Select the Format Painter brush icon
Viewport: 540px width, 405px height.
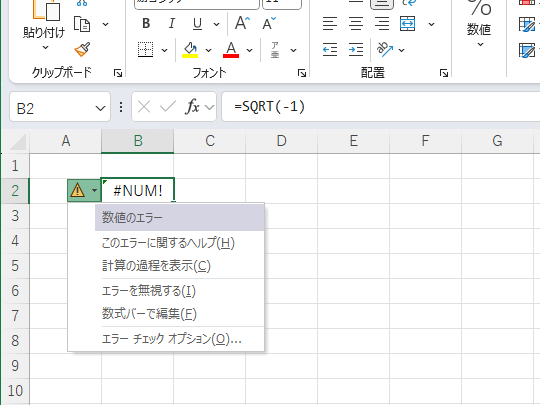(82, 50)
